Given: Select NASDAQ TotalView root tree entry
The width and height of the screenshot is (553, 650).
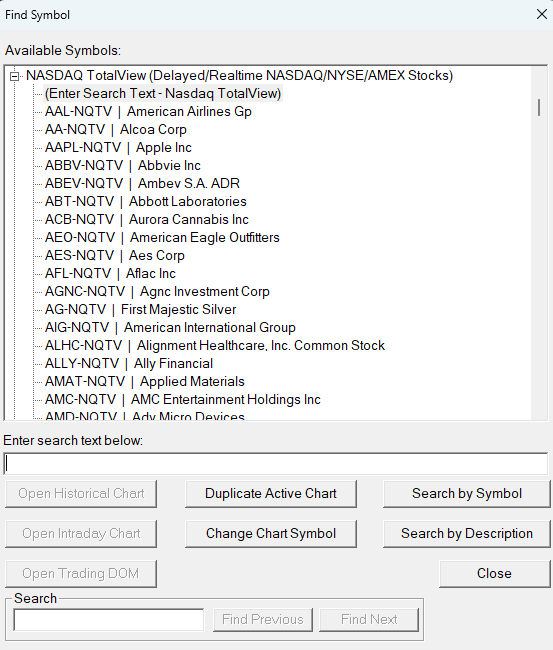Looking at the screenshot, I should pos(239,75).
